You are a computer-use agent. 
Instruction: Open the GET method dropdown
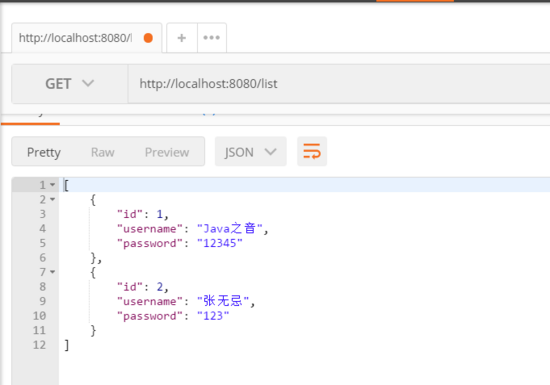coord(69,84)
